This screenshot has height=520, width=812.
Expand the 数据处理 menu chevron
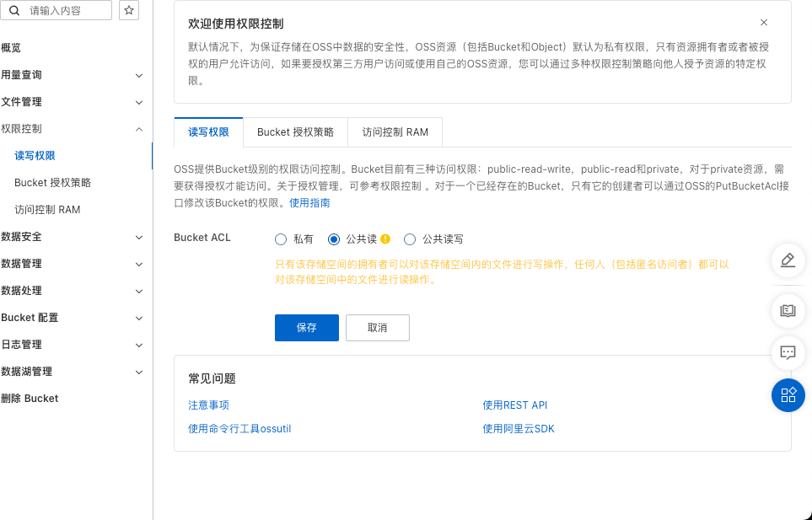(x=139, y=292)
